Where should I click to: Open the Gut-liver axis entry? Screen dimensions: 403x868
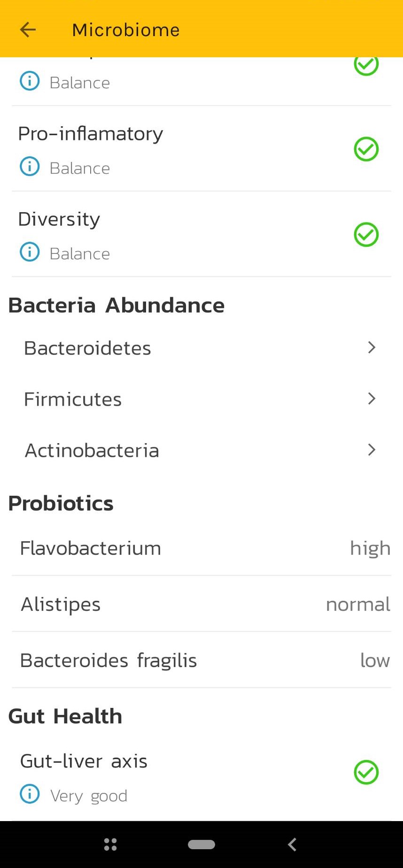84,761
